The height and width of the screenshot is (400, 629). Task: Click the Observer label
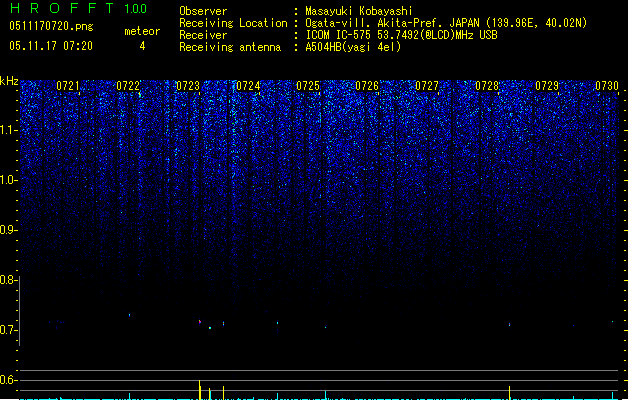[x=203, y=11]
